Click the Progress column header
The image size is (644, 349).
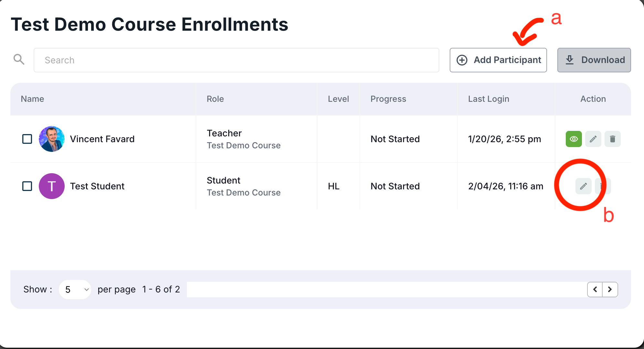tap(388, 99)
